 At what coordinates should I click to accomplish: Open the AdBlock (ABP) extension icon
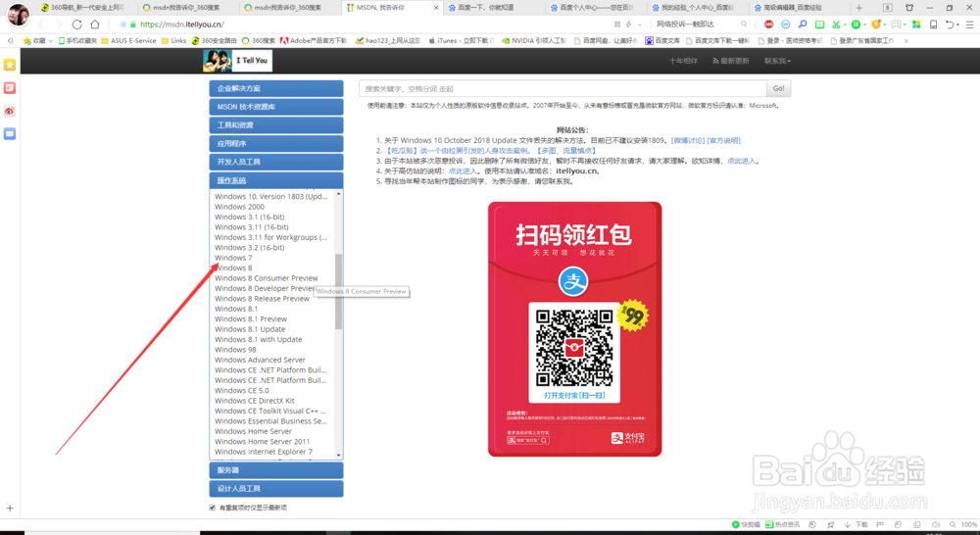(768, 24)
